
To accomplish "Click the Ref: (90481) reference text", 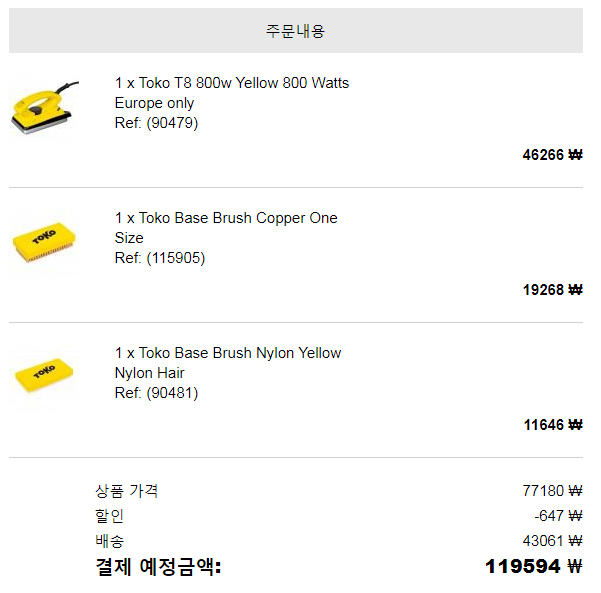I will click(156, 393).
